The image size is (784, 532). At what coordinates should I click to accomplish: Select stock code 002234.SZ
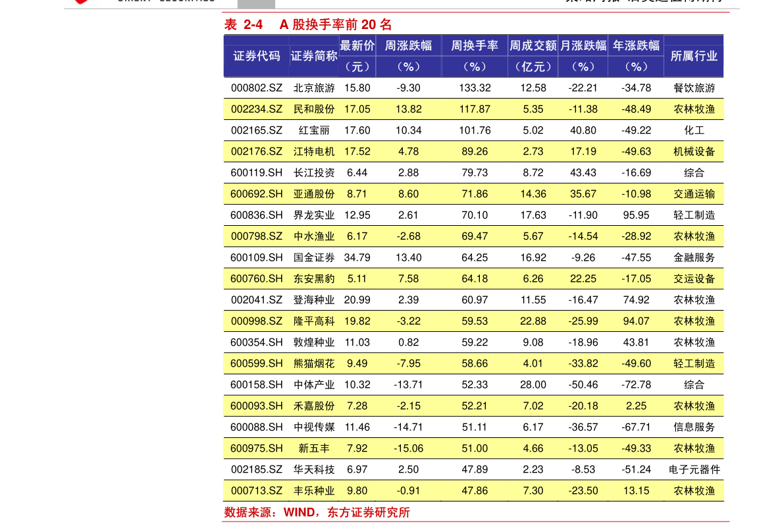(257, 109)
